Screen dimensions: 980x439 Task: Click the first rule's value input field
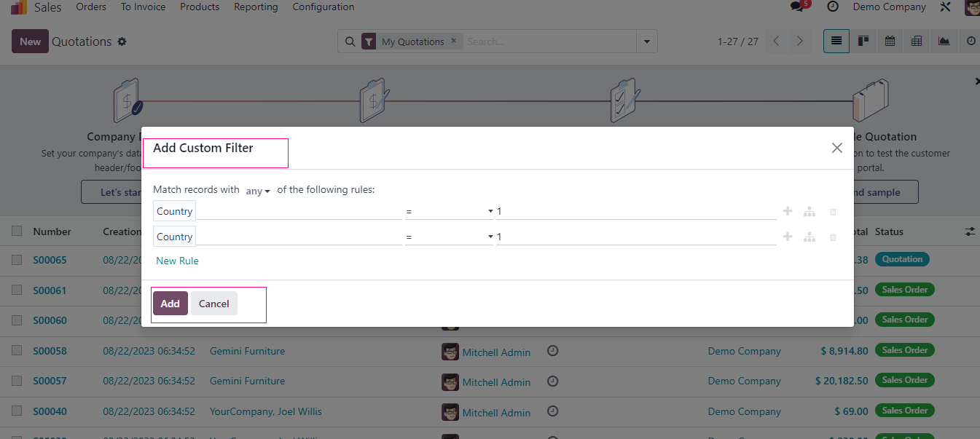pyautogui.click(x=635, y=212)
